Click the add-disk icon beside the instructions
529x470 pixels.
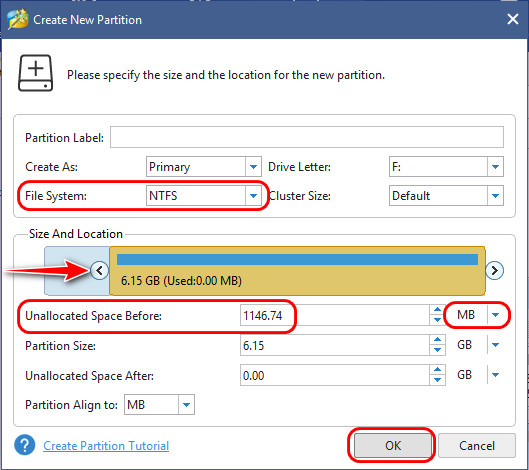click(x=35, y=73)
